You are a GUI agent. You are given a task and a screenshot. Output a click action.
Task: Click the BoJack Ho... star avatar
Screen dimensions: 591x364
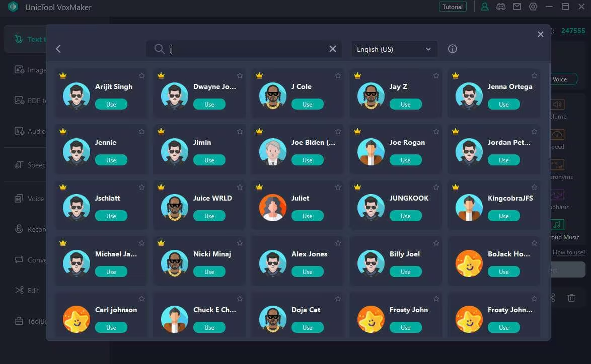pyautogui.click(x=469, y=263)
